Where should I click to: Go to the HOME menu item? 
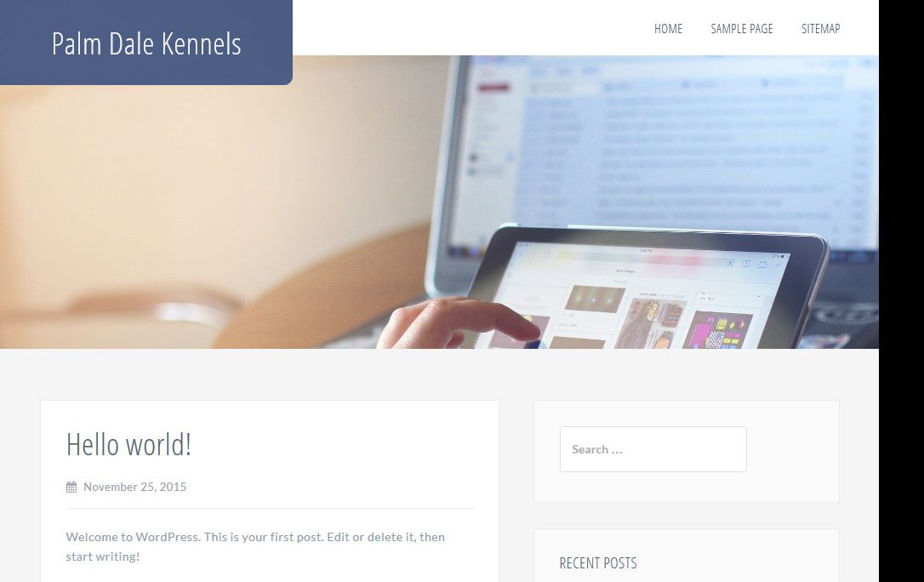[x=668, y=28]
